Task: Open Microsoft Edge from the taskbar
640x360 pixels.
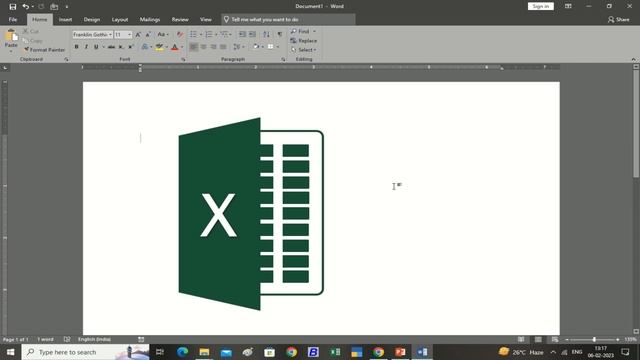Action: 182,352
